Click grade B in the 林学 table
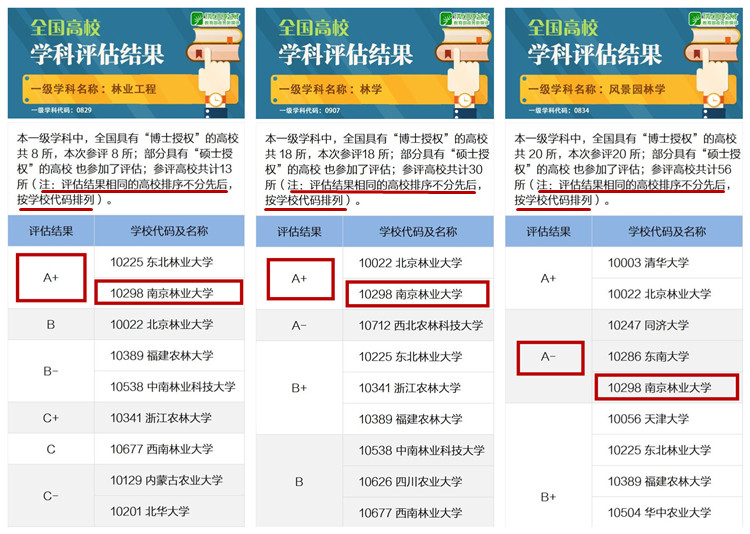Screen dimensions: 750x534 299,481
